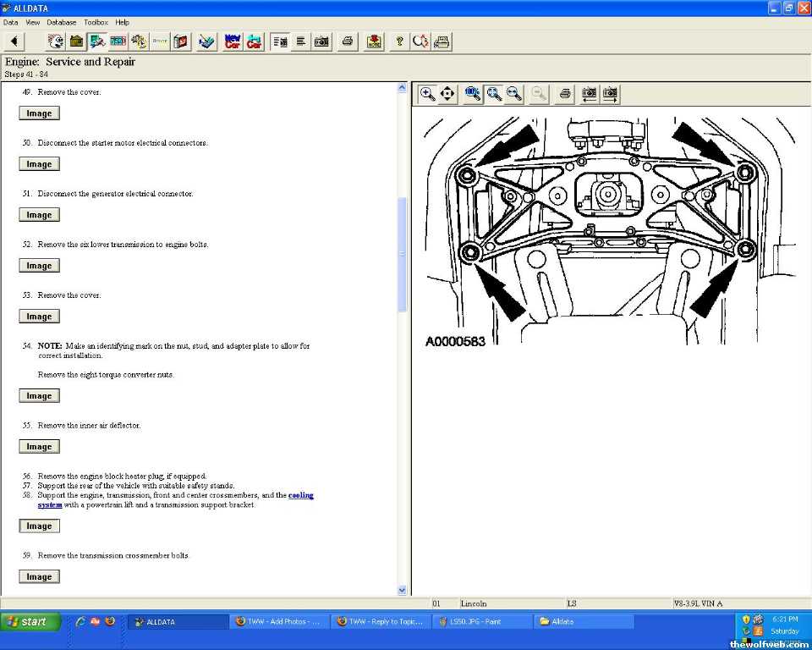This screenshot has width=812, height=650.
Task: Click the back arrow in main toolbar
Action: tap(14, 41)
